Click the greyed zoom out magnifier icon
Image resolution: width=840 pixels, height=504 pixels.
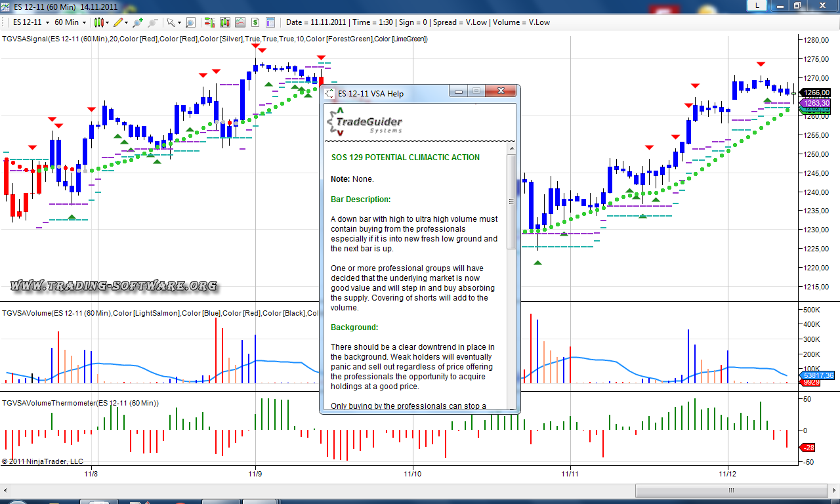(152, 22)
